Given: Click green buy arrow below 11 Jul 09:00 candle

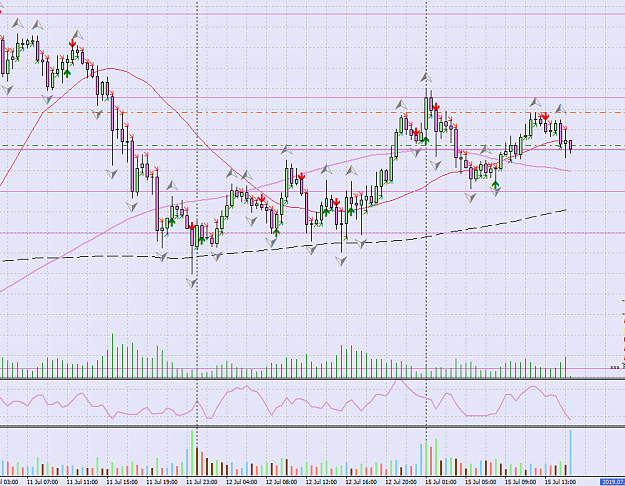Looking at the screenshot, I should [67, 73].
